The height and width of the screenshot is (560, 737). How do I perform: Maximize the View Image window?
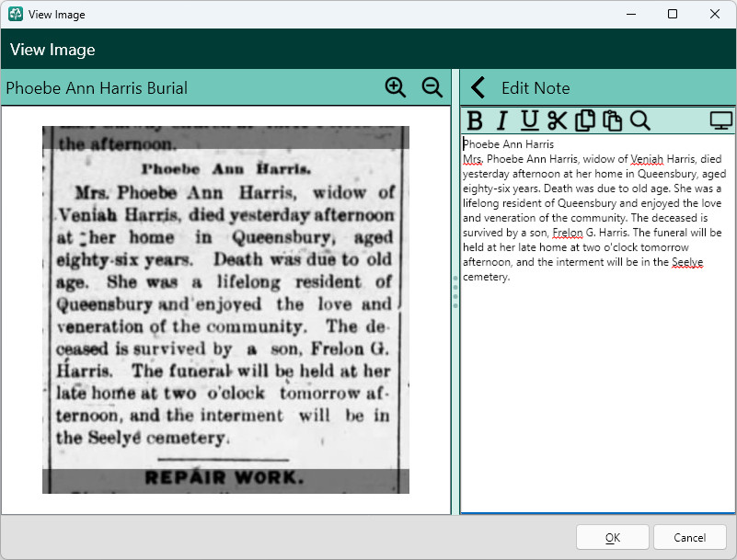tap(673, 14)
